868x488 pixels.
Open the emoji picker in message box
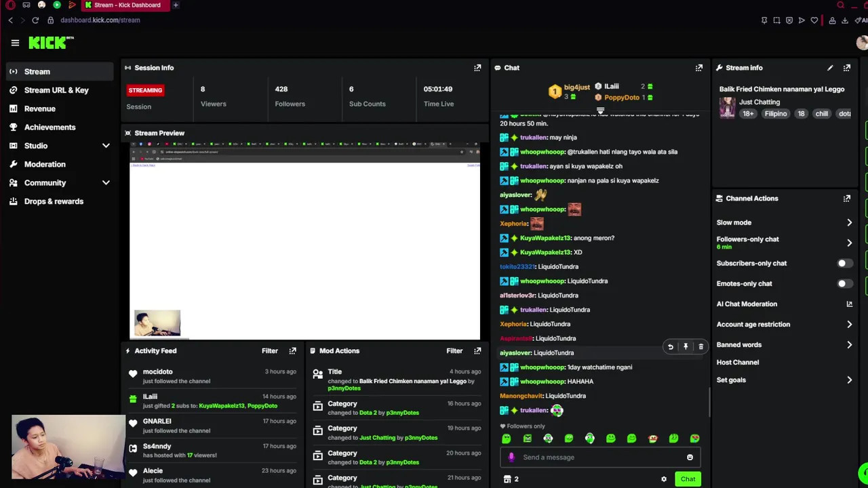click(x=690, y=457)
